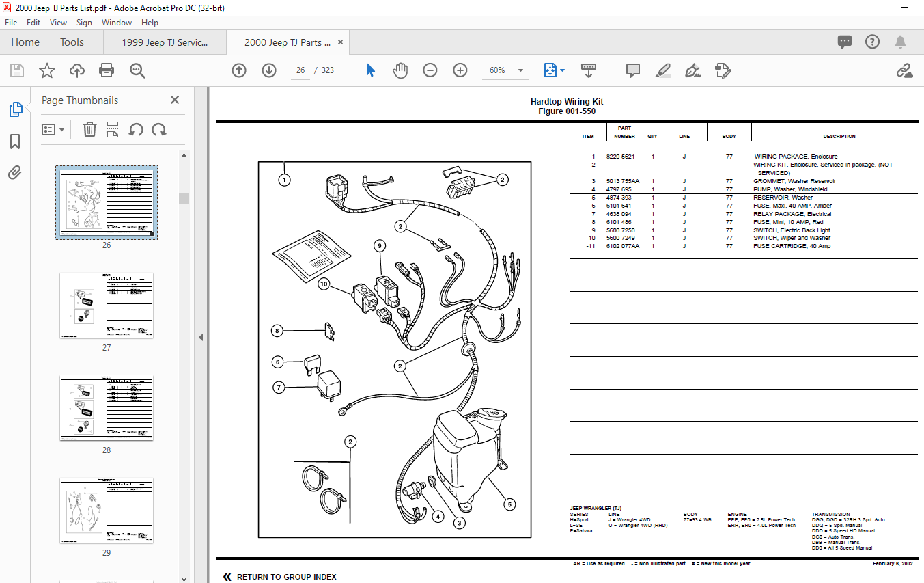Add a sticky note comment

click(x=633, y=70)
